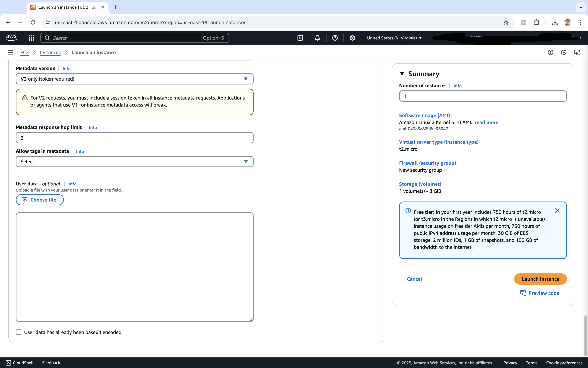Bookmark this page with the star icon
This screenshot has height=368, width=588.
(506, 22)
